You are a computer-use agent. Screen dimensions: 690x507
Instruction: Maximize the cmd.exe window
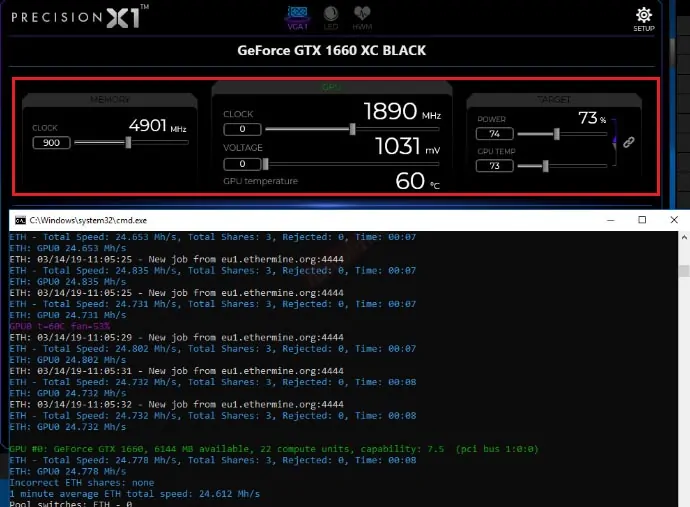(x=642, y=220)
